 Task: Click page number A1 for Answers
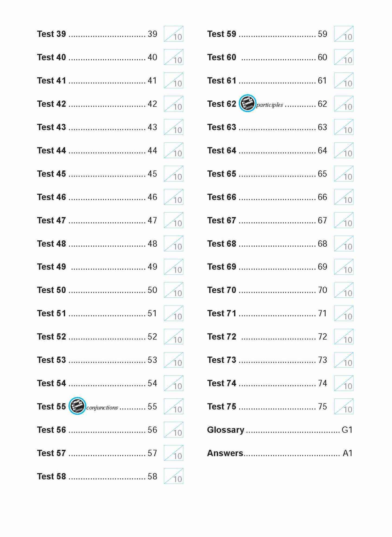[348, 453]
